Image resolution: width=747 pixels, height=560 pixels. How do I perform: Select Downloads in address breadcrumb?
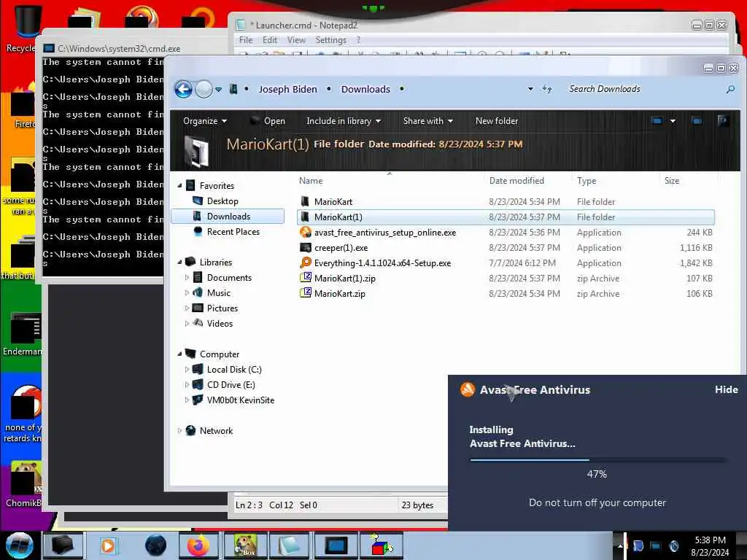tap(365, 89)
